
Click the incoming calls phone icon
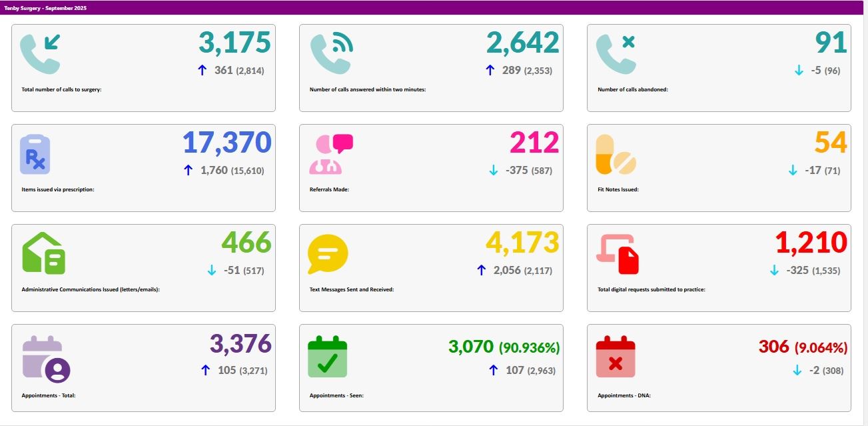41,53
